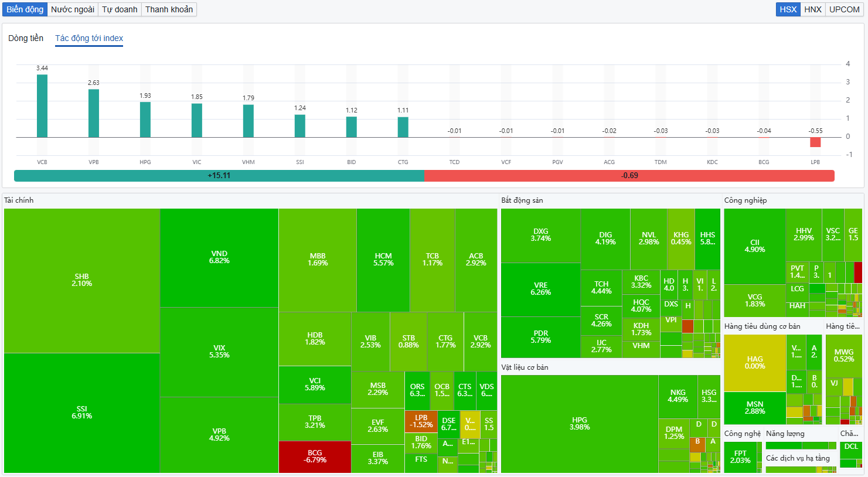Open the Tự doanh tab
The image size is (868, 477).
pyautogui.click(x=120, y=9)
